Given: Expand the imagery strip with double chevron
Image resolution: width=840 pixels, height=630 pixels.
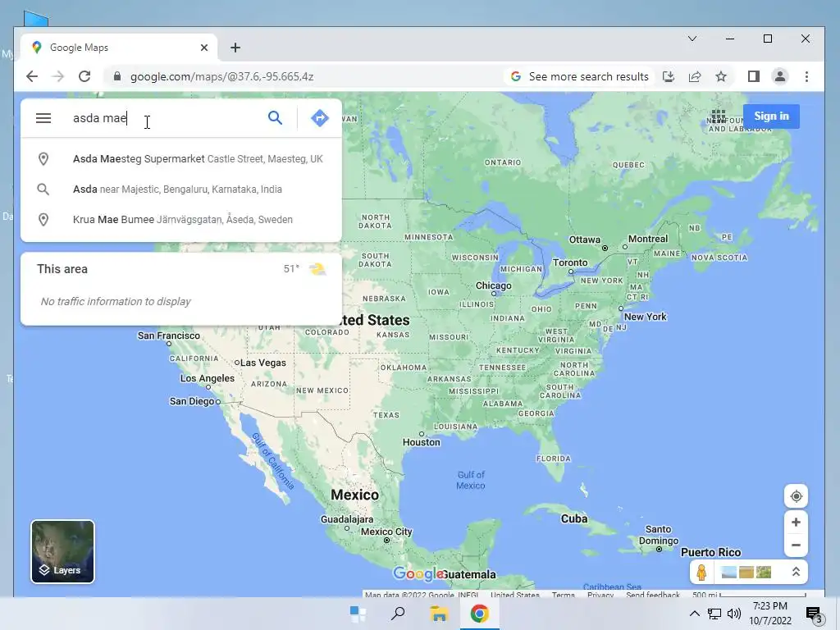Looking at the screenshot, I should pyautogui.click(x=796, y=572).
